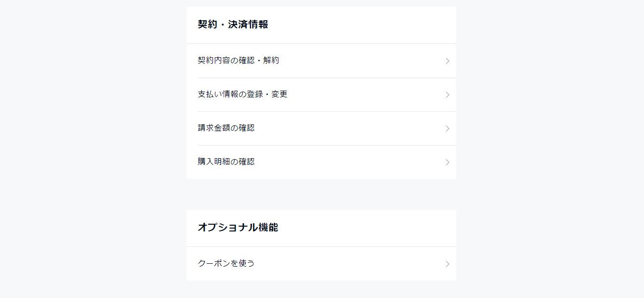Select 請求金額の確認 menu entry
Viewport: 644px width, 298px height.
coord(226,128)
